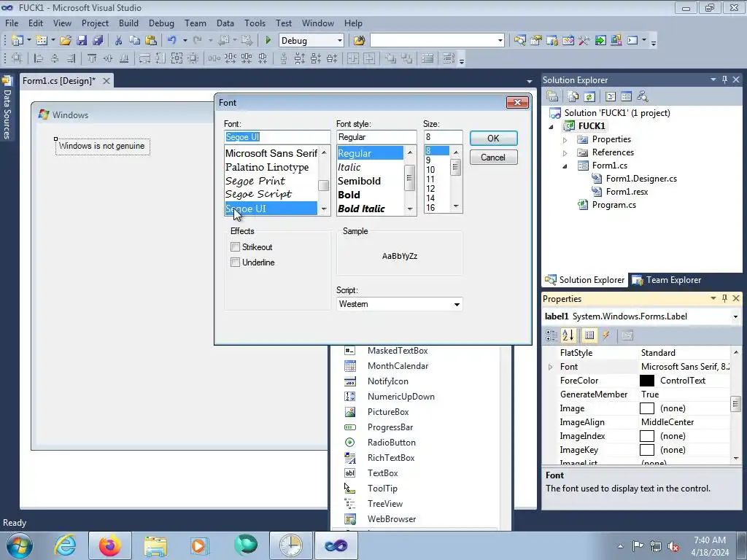Select the Form1.cs [Design] tab

(59, 80)
